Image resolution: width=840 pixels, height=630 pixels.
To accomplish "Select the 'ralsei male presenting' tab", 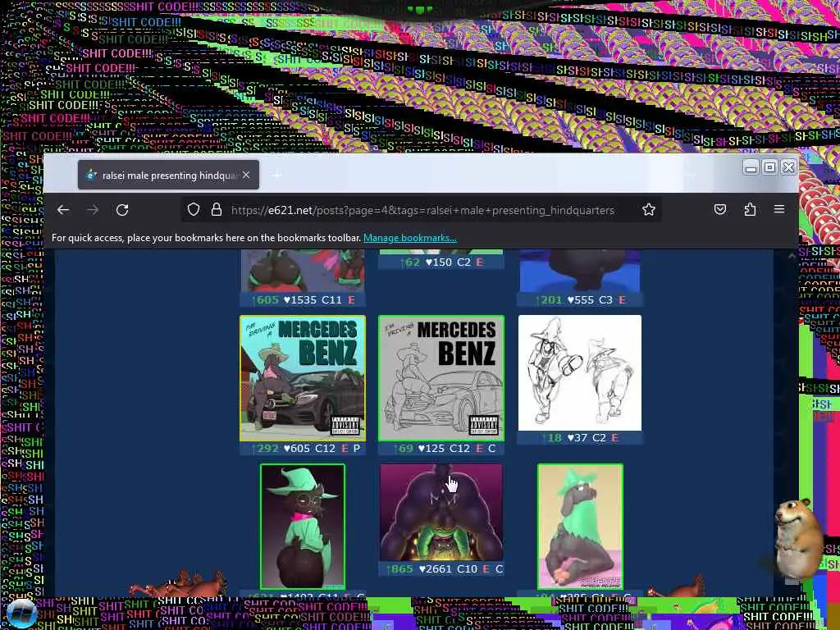I will pyautogui.click(x=168, y=176).
